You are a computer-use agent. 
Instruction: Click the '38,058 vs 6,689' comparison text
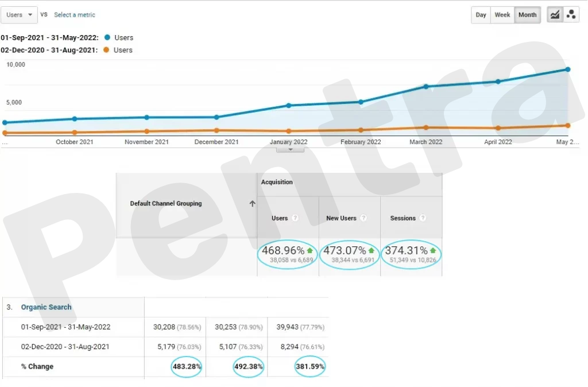(x=291, y=260)
